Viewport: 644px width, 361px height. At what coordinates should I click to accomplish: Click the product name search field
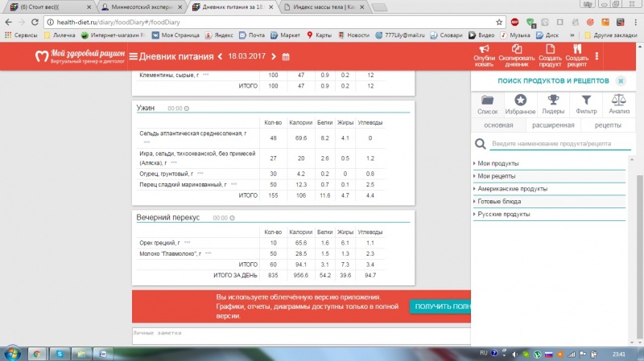click(x=555, y=144)
